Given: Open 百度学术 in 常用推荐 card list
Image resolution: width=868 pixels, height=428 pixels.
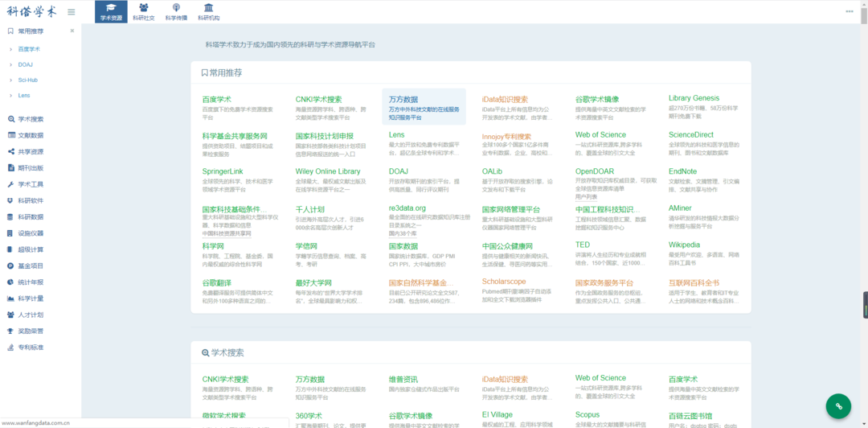Looking at the screenshot, I should [x=216, y=100].
